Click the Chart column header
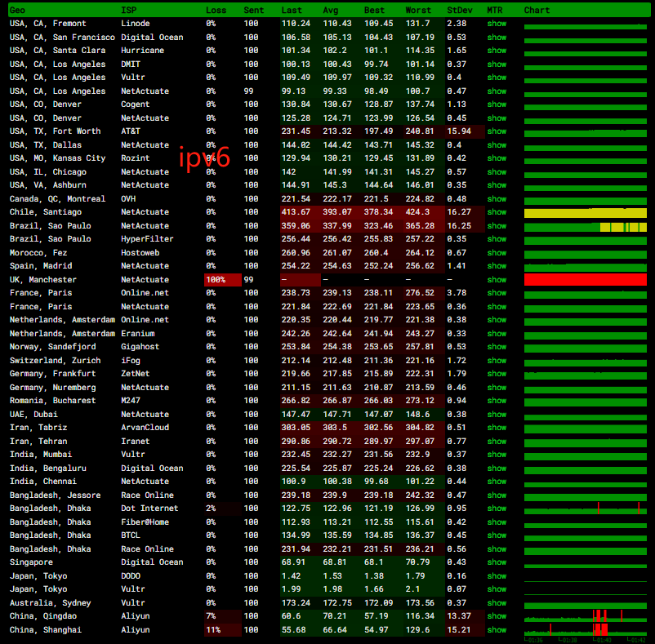Image resolution: width=655 pixels, height=644 pixels. coord(537,10)
